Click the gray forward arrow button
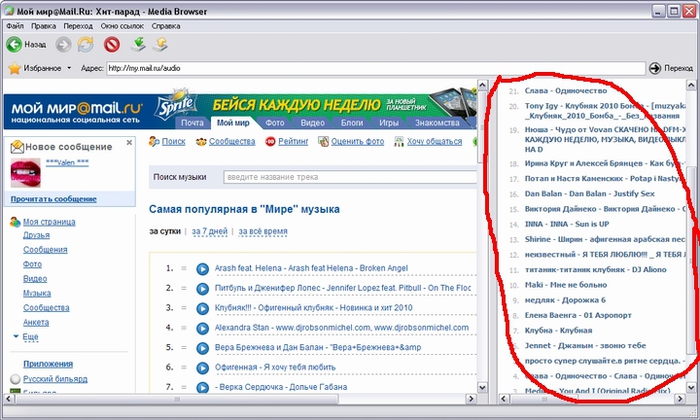Image resolution: width=700 pixels, height=420 pixels. [63, 45]
